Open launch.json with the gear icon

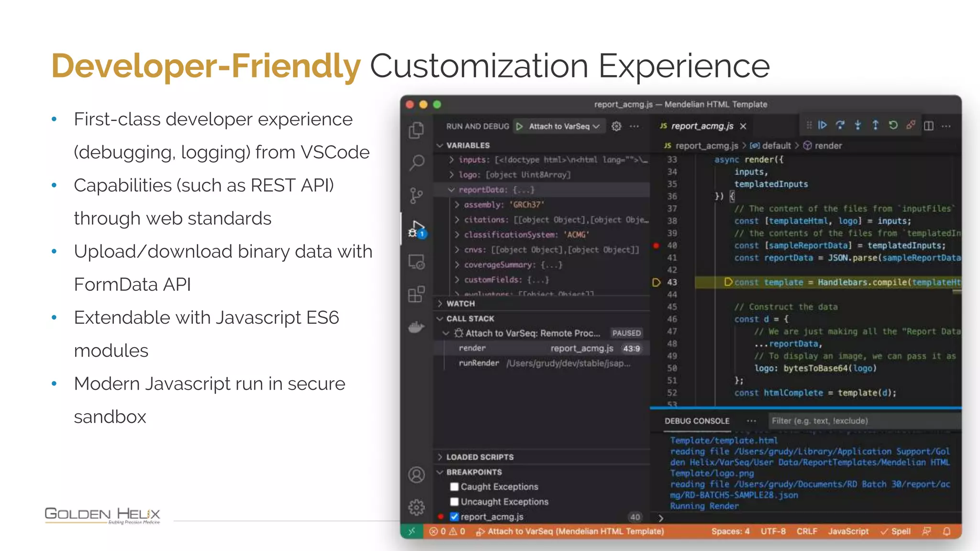(x=616, y=126)
